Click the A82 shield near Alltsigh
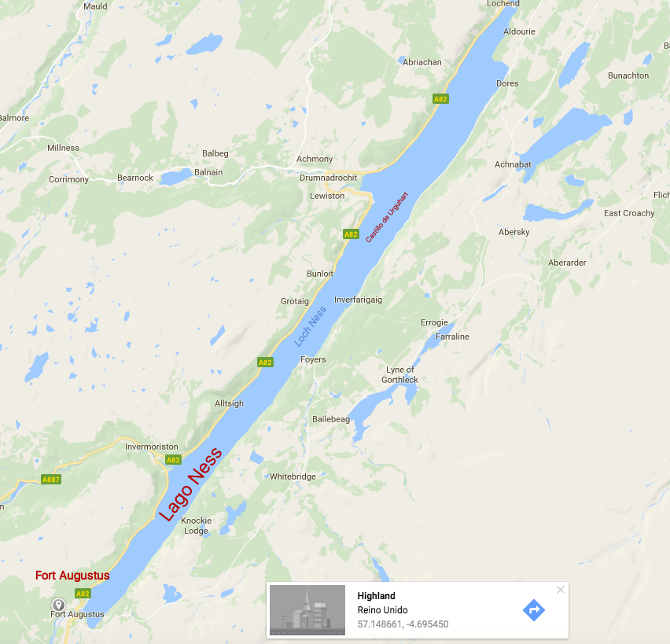 pos(265,362)
